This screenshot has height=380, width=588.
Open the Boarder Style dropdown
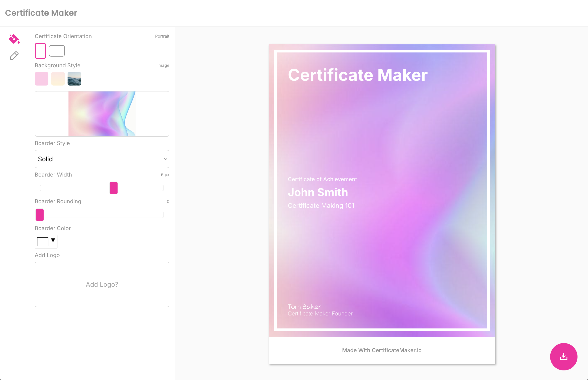[x=102, y=159]
